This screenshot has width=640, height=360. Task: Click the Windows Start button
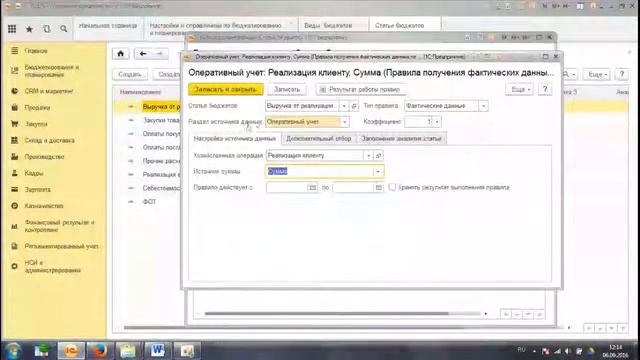point(13,351)
